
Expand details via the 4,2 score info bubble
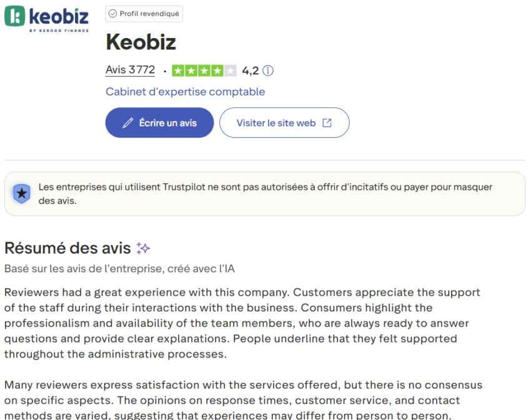(x=268, y=71)
